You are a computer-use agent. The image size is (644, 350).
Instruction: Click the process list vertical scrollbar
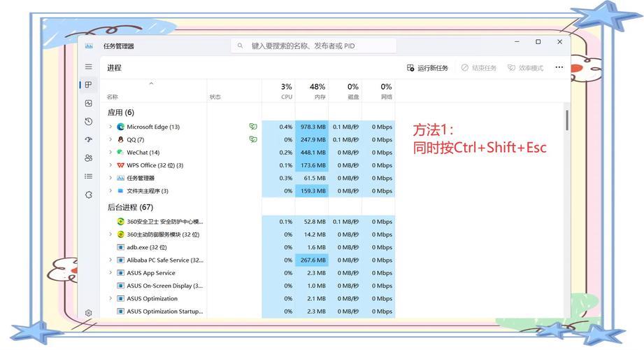tap(566, 120)
